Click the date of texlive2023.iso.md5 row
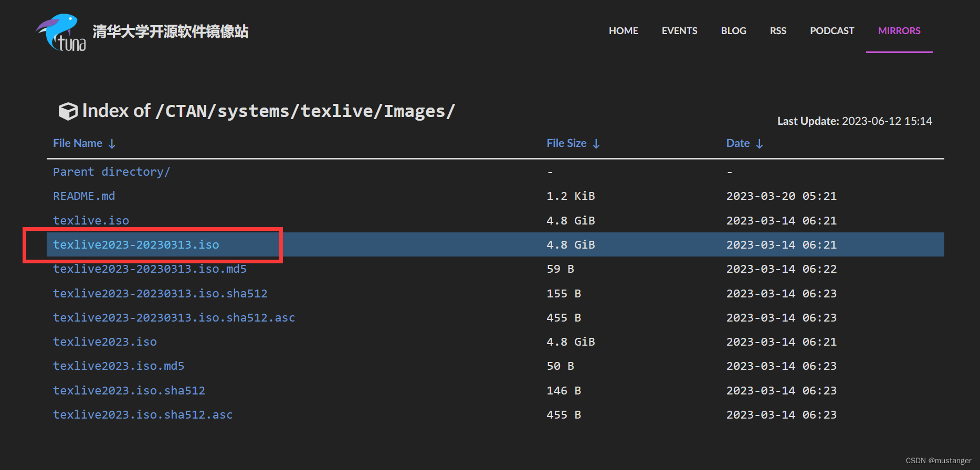The image size is (980, 470). (781, 366)
